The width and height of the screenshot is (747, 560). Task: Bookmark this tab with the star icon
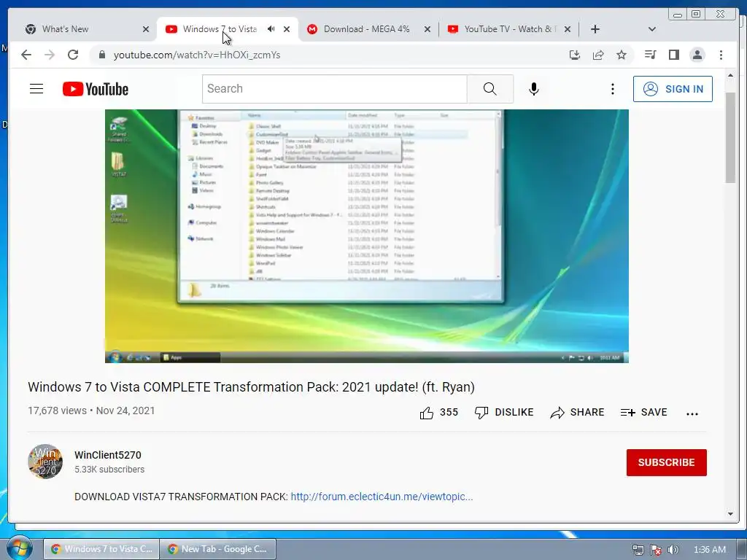pyautogui.click(x=622, y=55)
